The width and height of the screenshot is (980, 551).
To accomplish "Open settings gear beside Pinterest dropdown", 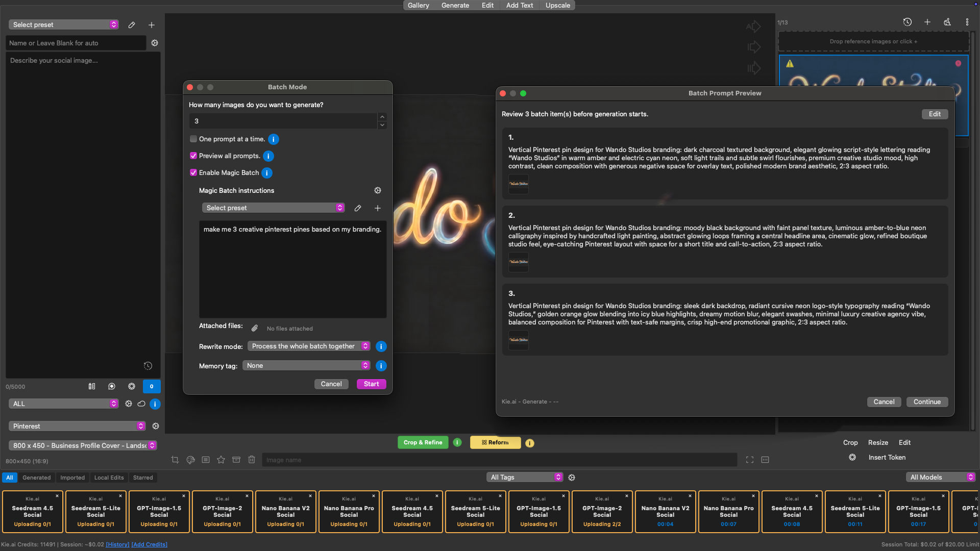I will tap(156, 426).
